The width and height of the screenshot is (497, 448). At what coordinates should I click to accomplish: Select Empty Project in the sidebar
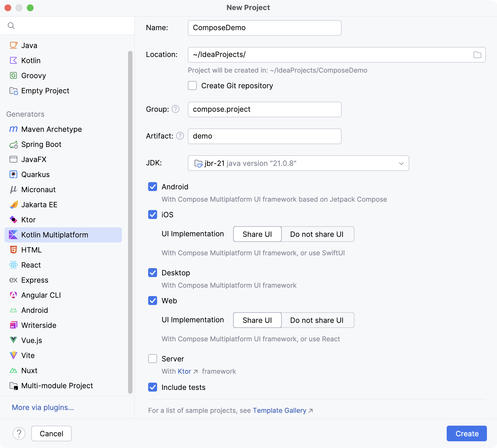(x=45, y=91)
